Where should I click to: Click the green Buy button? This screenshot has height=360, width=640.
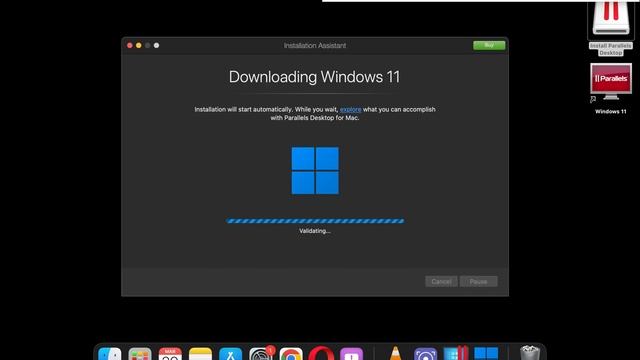[x=489, y=45]
